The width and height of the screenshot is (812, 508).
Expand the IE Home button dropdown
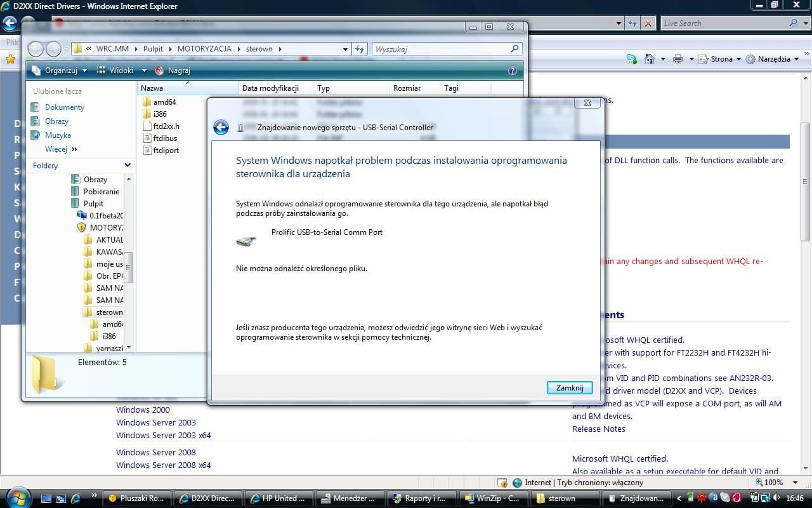coord(662,58)
